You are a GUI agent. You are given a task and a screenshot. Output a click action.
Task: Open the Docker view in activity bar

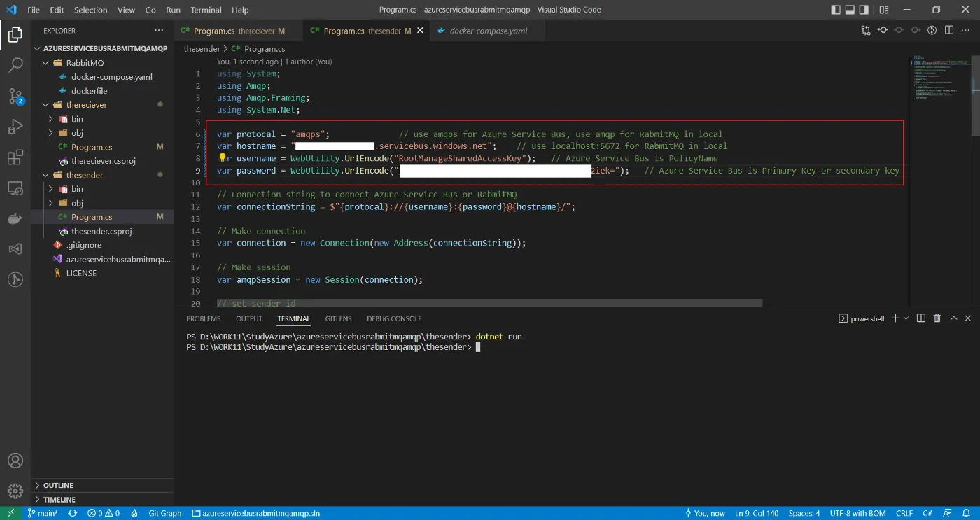pyautogui.click(x=15, y=219)
